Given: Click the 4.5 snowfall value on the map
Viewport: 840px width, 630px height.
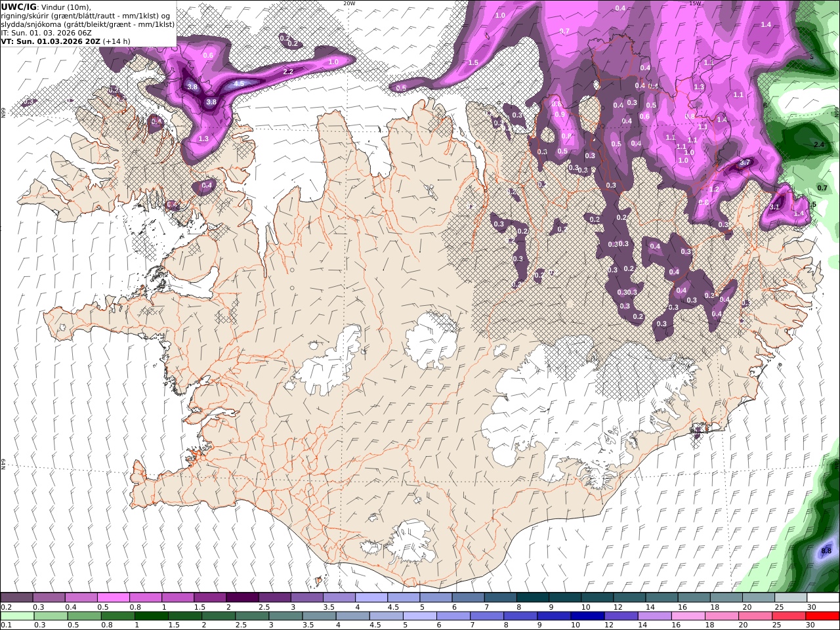Looking at the screenshot, I should [239, 84].
